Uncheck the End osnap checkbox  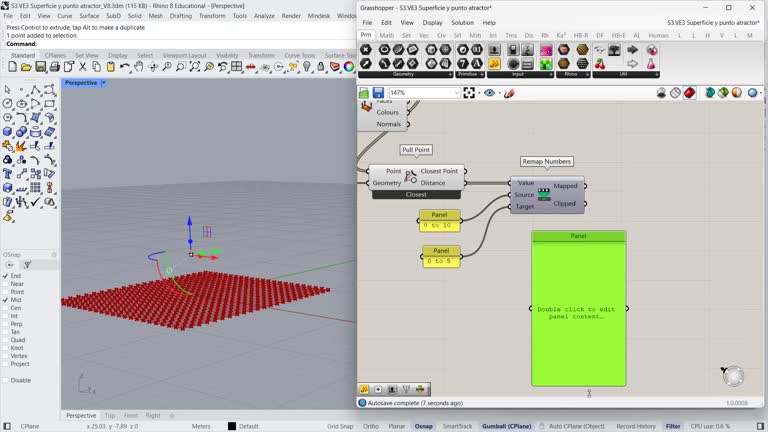pos(5,276)
